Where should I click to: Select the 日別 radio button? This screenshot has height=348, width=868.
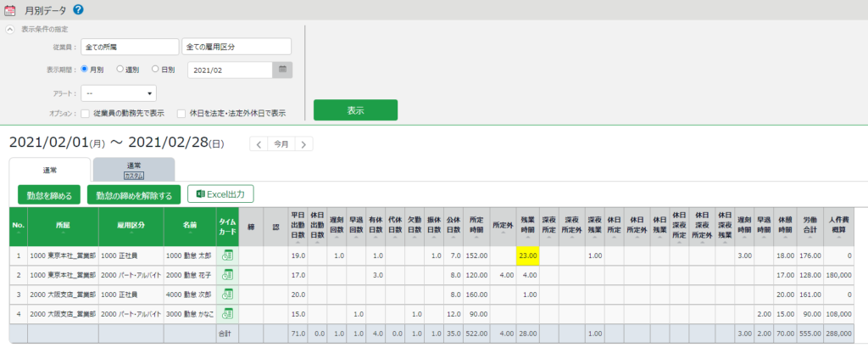click(x=155, y=69)
